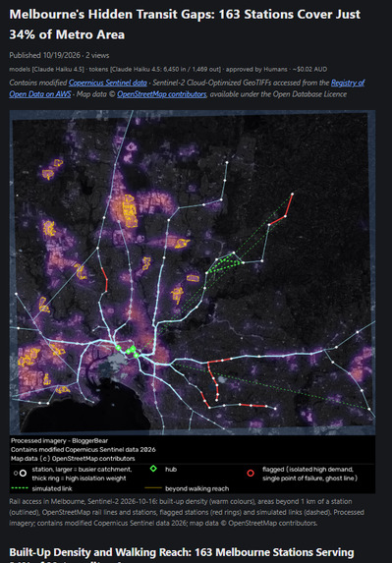
Task: Select the Melbourne's Hidden Transit Gaps headline
Action: point(185,25)
